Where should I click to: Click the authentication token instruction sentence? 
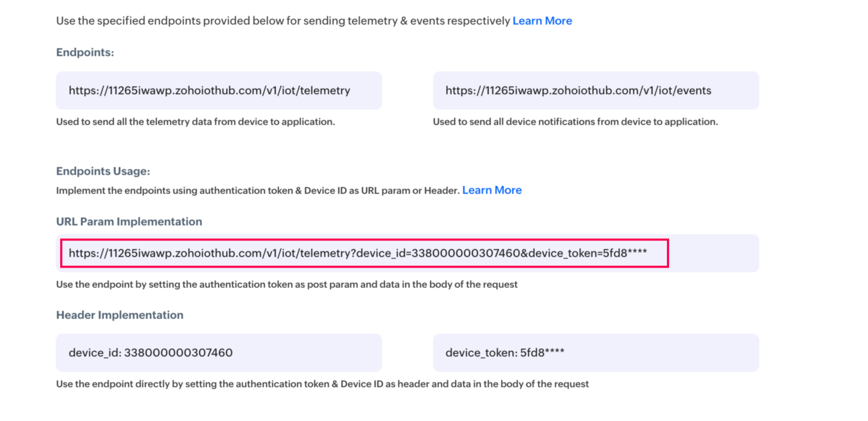257,191
